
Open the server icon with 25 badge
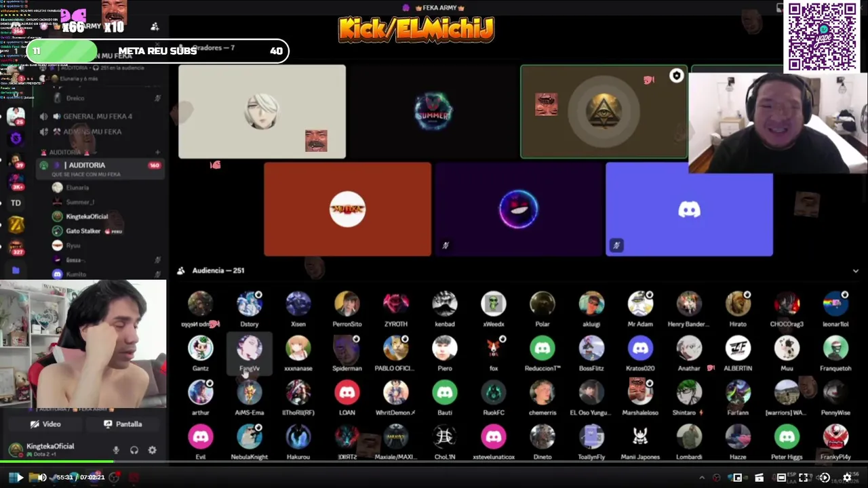(16, 116)
